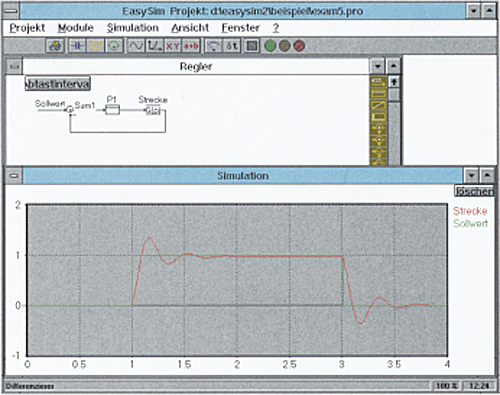This screenshot has height=395, width=500.
Task: Select the top arrow block in yellow palette
Action: click(x=378, y=82)
